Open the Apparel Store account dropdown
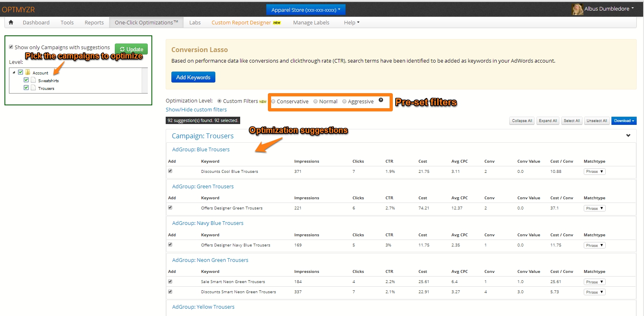This screenshot has width=644, height=316. pyautogui.click(x=306, y=10)
